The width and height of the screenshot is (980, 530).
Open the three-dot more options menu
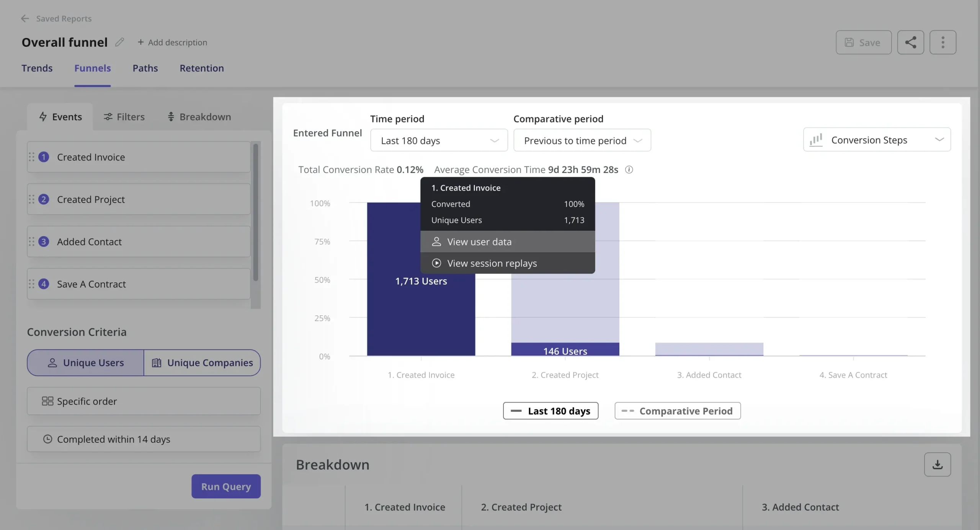point(943,42)
